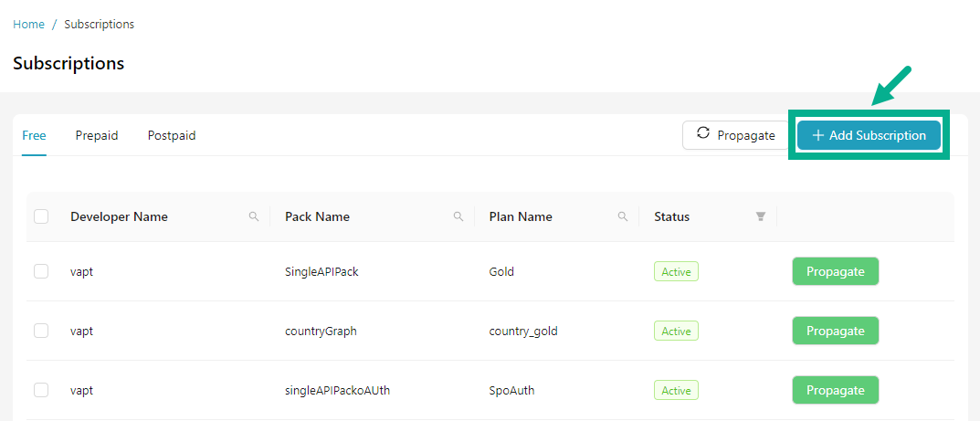This screenshot has height=421, width=980.
Task: Open the Status column filter icon
Action: point(760,217)
